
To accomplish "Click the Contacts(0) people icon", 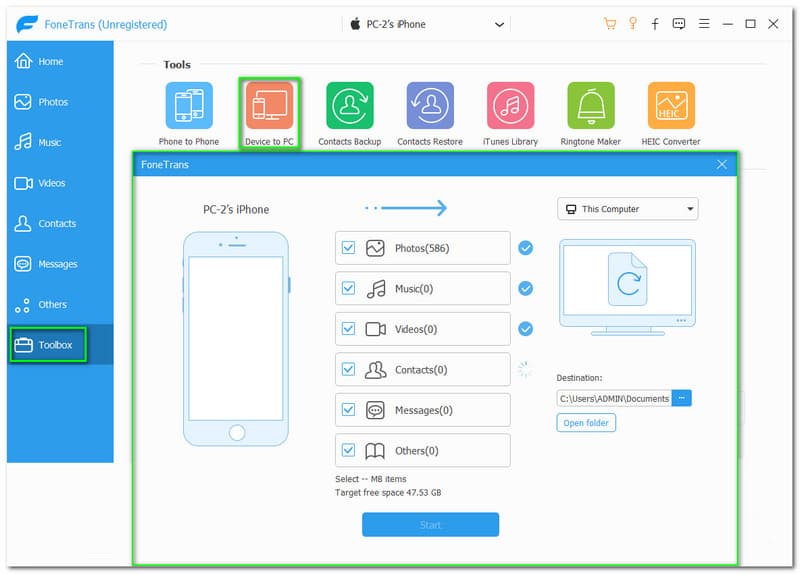I will coord(376,370).
